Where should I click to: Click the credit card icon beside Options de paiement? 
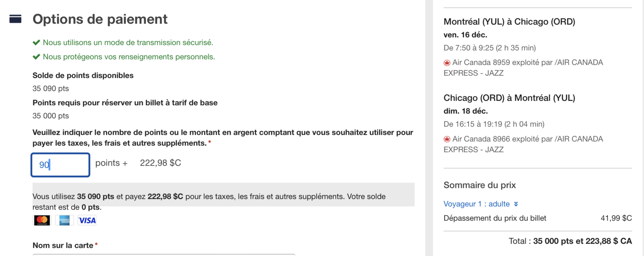click(x=15, y=19)
